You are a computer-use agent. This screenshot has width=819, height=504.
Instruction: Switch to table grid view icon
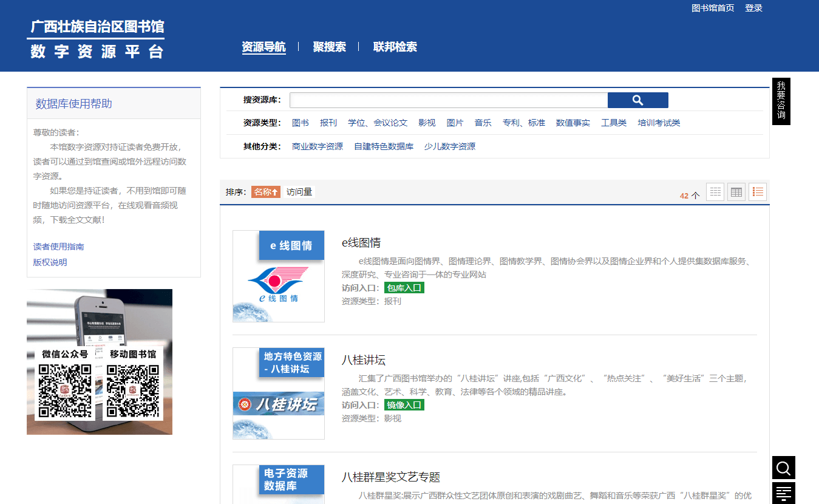[736, 192]
